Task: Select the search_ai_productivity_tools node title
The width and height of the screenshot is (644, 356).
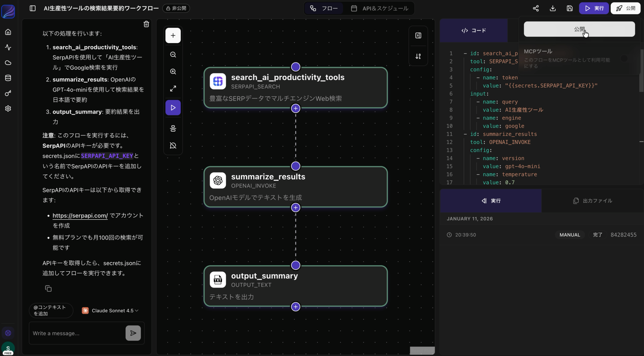Action: point(288,77)
